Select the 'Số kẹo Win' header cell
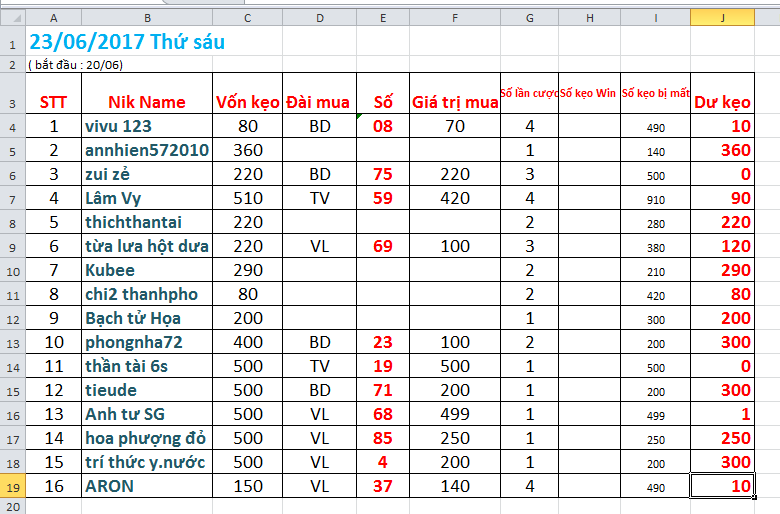This screenshot has height=514, width=780. 588,93
